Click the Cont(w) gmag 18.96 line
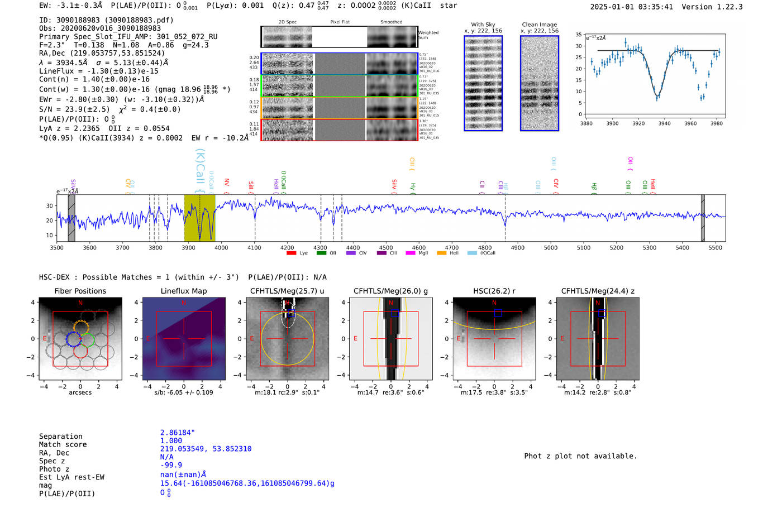This screenshot has height=532, width=782. point(135,89)
